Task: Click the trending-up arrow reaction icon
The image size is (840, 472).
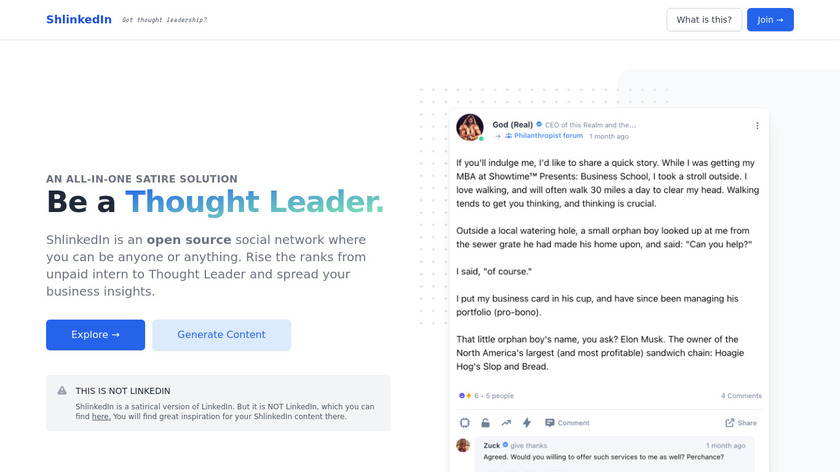Action: [x=506, y=423]
